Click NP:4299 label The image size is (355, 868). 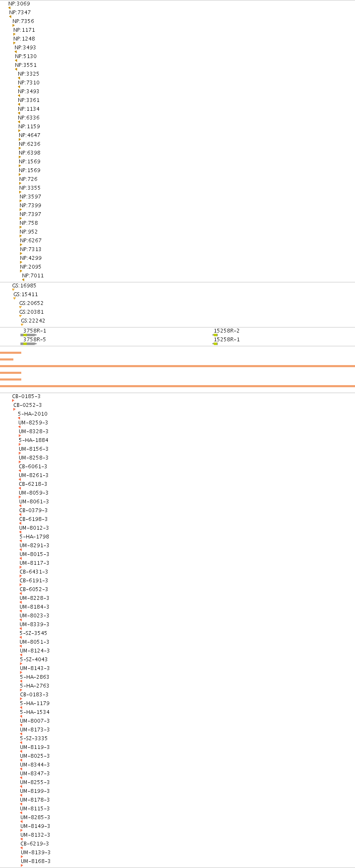(x=31, y=258)
